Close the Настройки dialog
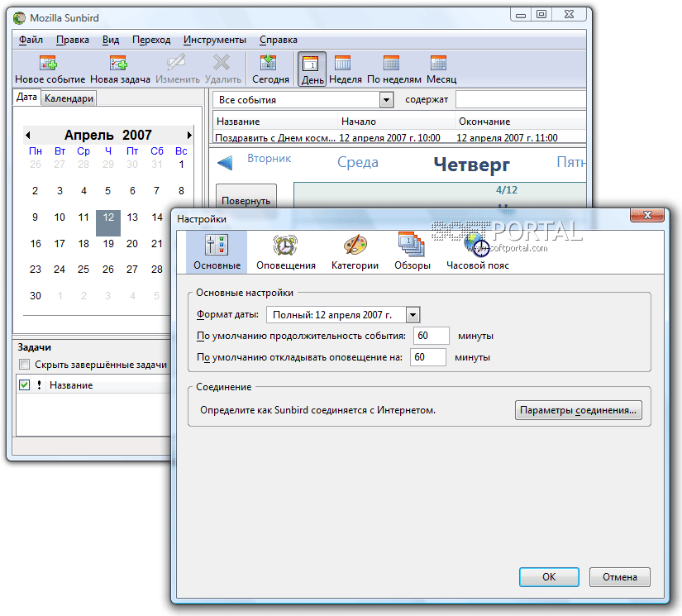Image resolution: width=682 pixels, height=616 pixels. coord(647,215)
